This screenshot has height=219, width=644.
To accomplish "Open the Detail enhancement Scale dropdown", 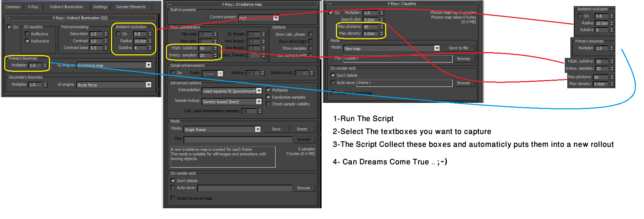I will coord(213,74).
